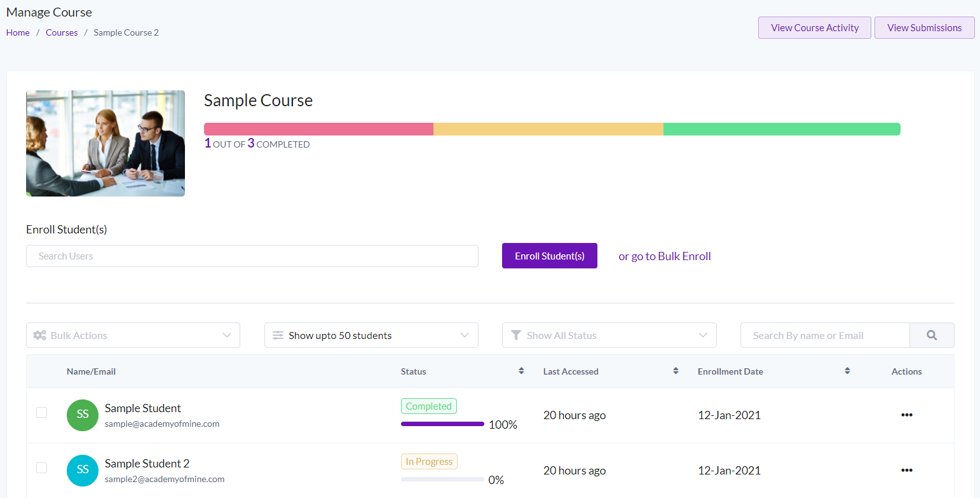Open actions ellipsis for Sample Student 2

click(x=907, y=470)
